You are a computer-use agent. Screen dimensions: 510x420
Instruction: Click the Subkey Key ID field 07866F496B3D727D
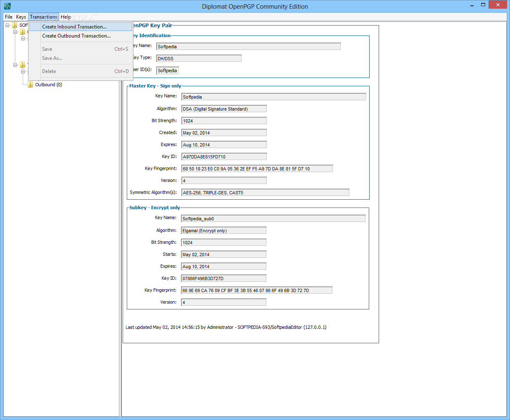223,278
